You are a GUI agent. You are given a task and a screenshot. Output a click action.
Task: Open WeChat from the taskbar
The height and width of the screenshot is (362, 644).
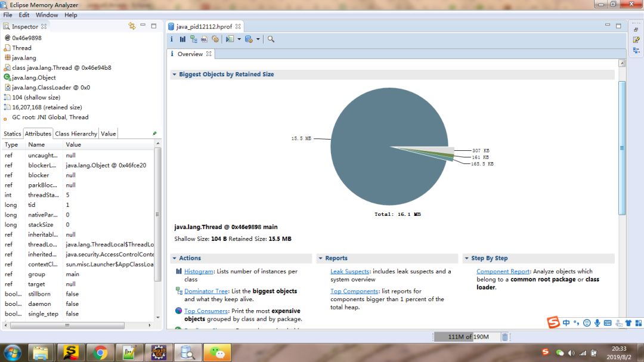217,353
